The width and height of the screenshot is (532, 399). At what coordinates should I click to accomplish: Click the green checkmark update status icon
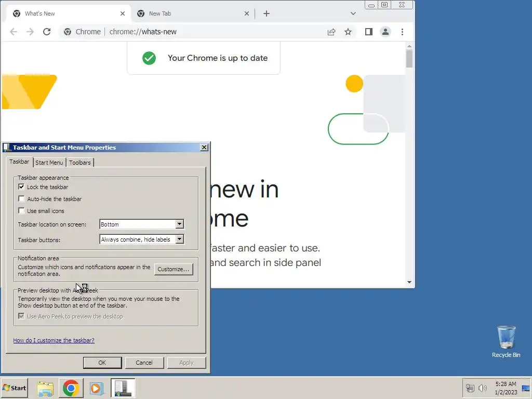[x=149, y=58]
